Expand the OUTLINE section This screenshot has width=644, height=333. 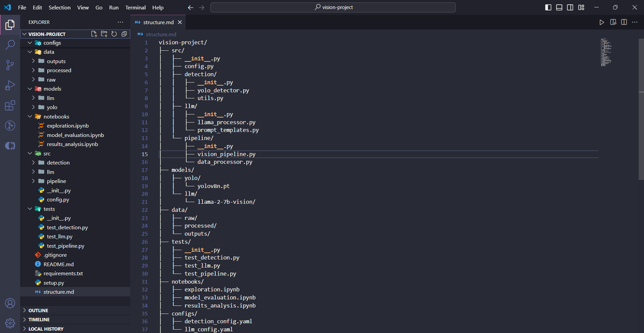coord(75,310)
